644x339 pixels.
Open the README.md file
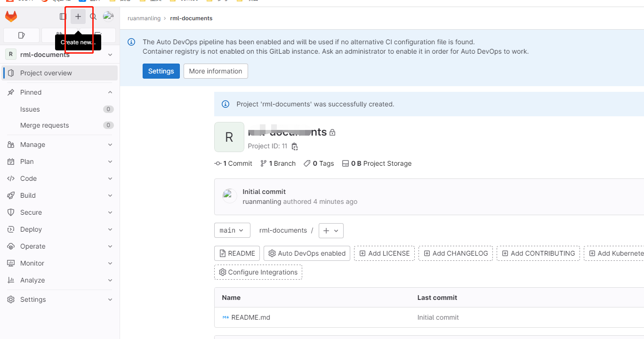[x=251, y=317]
